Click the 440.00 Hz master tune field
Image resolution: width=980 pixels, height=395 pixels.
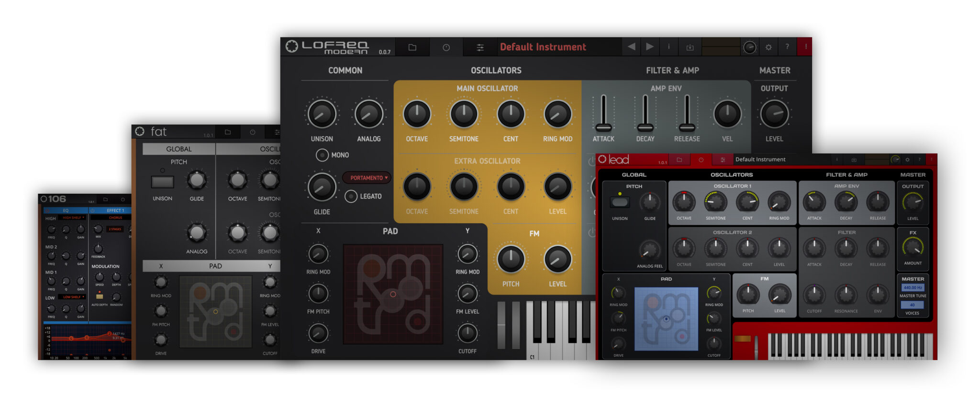tap(913, 288)
